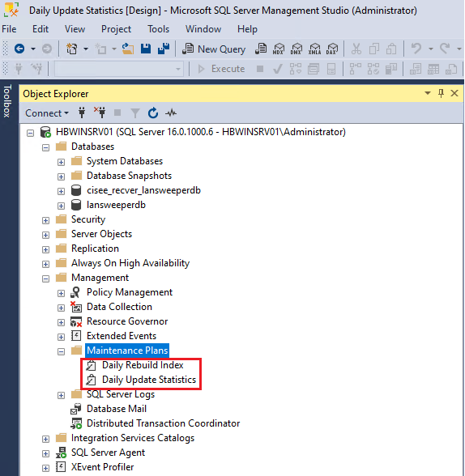Expand System Databases folder
Screen dimensions: 465x476
(x=61, y=162)
